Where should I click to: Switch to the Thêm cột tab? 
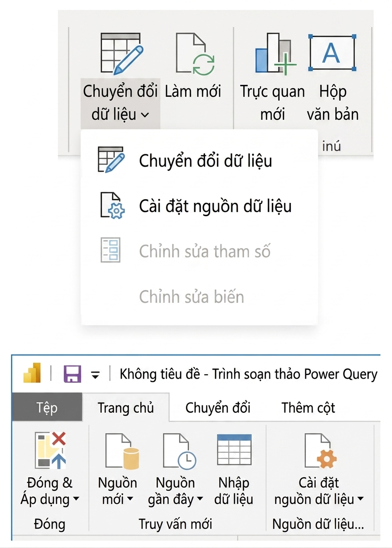[308, 408]
